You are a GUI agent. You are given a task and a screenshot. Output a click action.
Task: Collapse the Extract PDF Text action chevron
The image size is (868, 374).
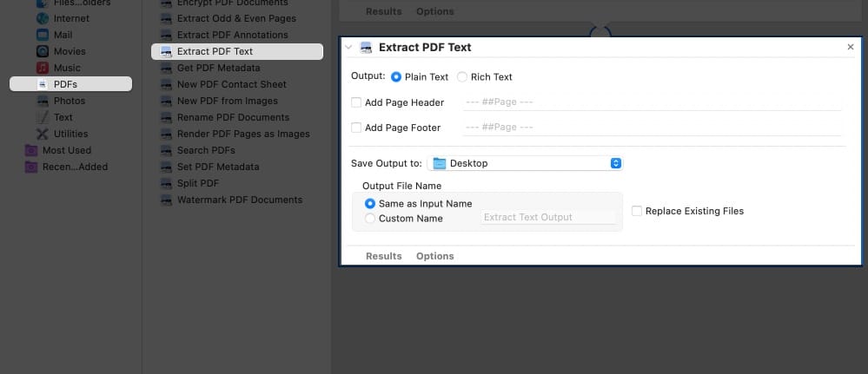pos(348,48)
